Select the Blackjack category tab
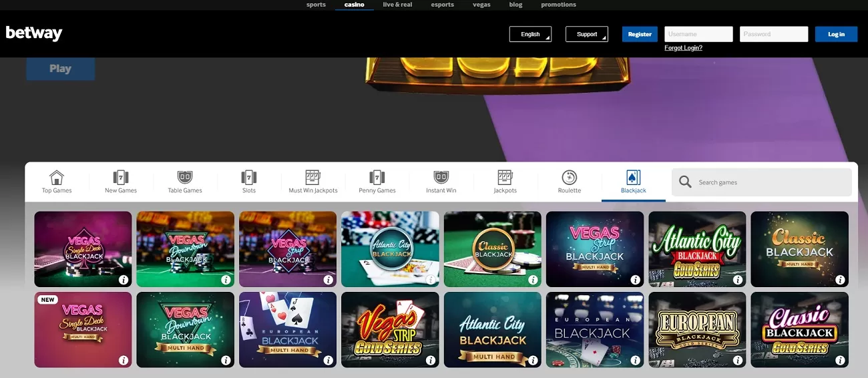This screenshot has width=868, height=378. tap(634, 182)
